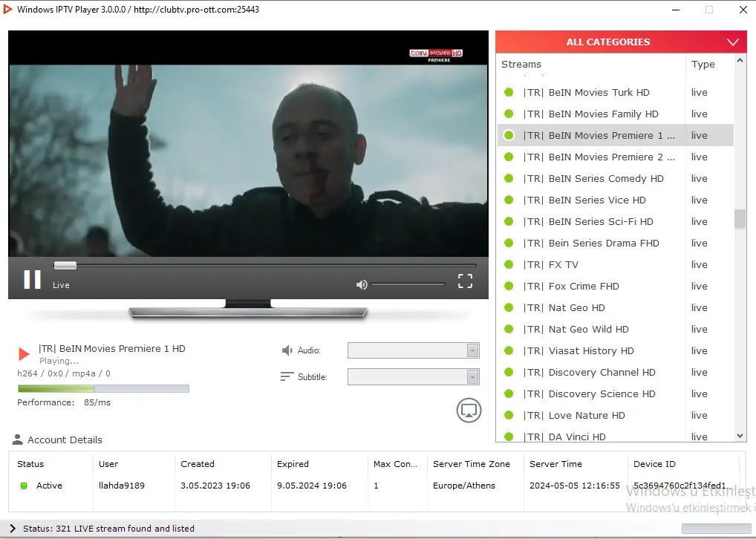Click the red play icon beside channel title
Viewport: 756px width, 539px height.
(x=24, y=354)
